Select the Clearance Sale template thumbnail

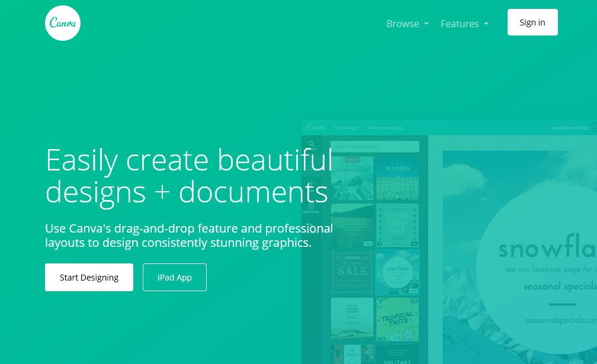(352, 271)
